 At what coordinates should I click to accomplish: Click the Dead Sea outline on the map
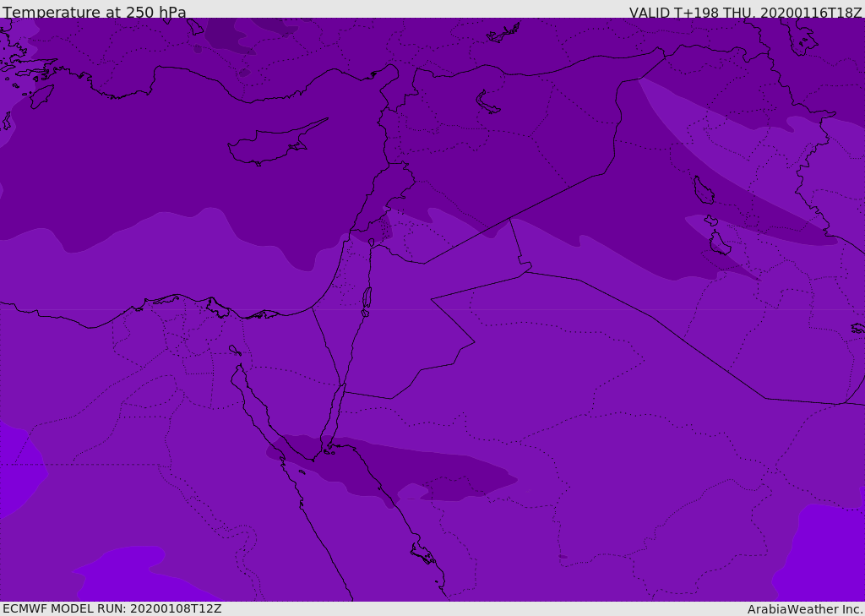(x=367, y=302)
